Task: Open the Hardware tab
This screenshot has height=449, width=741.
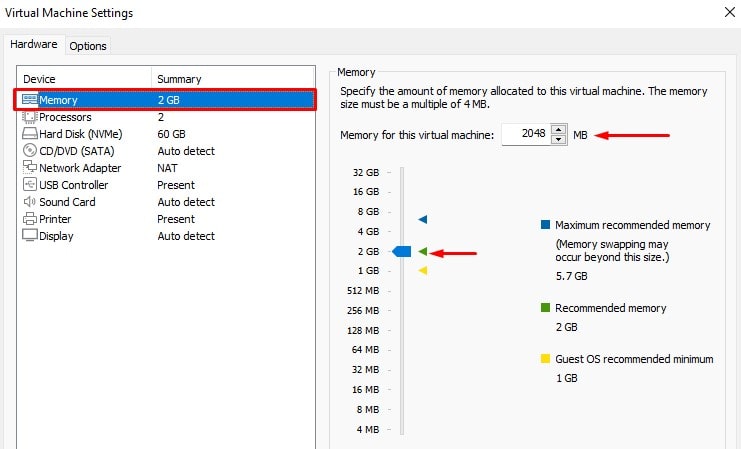Action: (x=34, y=44)
